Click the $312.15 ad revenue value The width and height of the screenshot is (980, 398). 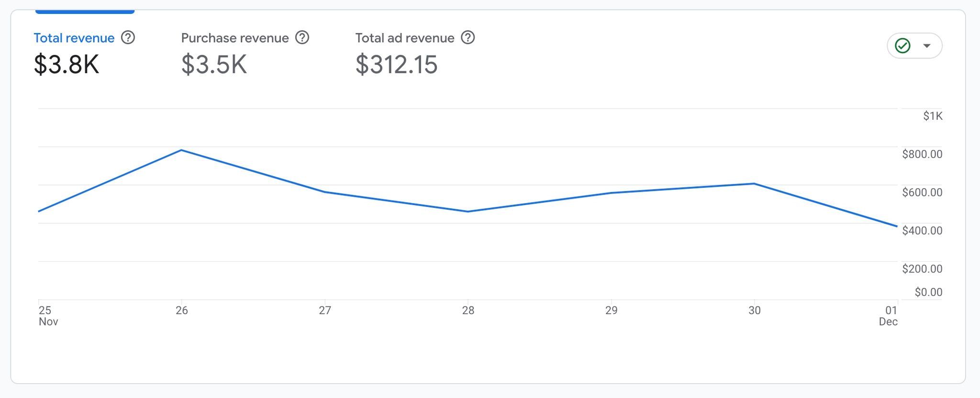click(x=396, y=65)
